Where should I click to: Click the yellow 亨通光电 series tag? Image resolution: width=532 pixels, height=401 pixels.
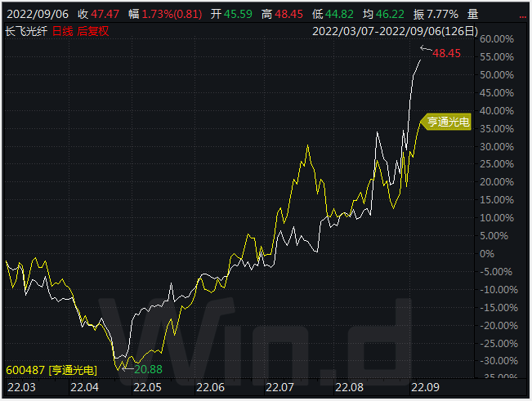pyautogui.click(x=446, y=122)
